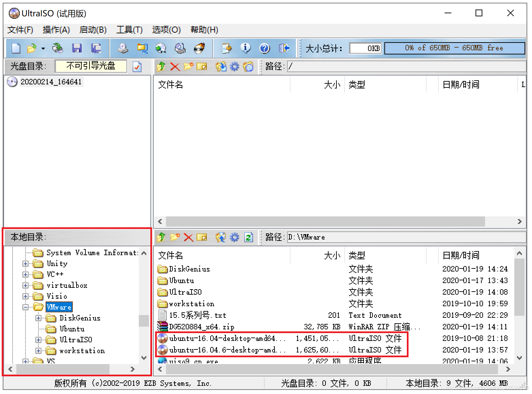Click the Rename icon in disc toolbar
The width and height of the screenshot is (532, 394).
[202, 66]
